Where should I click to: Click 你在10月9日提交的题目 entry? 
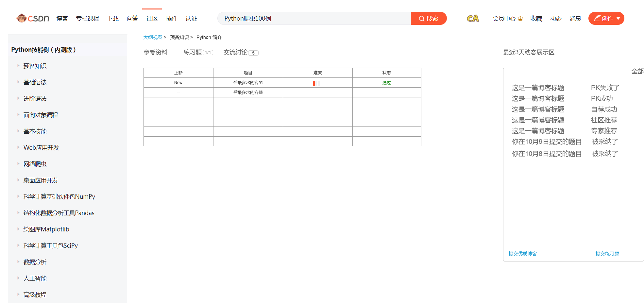547,142
